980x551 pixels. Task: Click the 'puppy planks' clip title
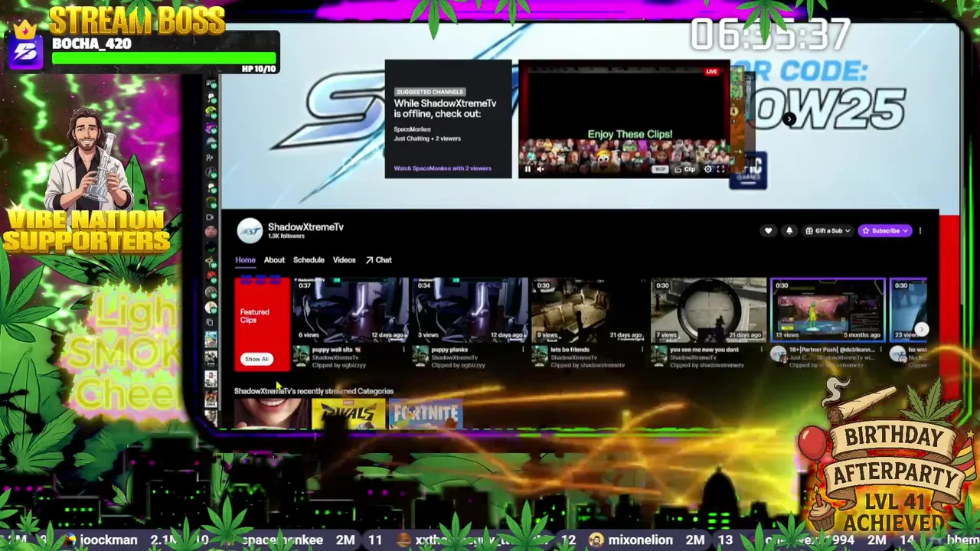[449, 350]
